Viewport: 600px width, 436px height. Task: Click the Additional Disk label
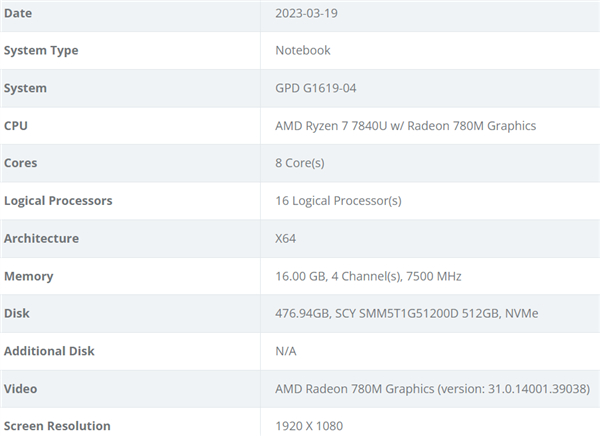(50, 351)
